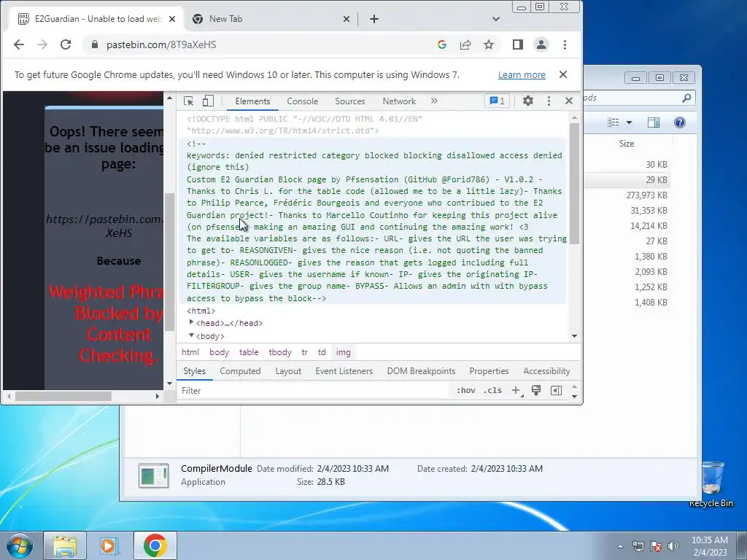Go back in Chrome

(x=19, y=44)
